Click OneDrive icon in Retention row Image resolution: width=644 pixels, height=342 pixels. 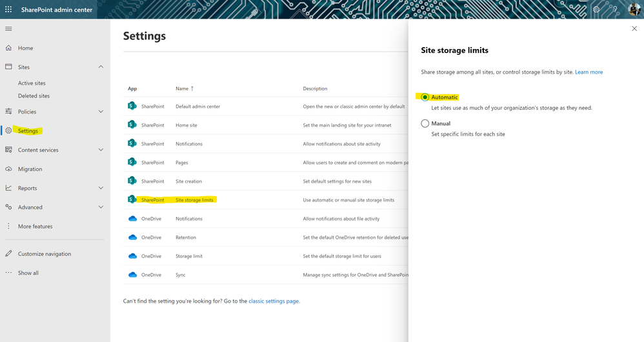133,237
